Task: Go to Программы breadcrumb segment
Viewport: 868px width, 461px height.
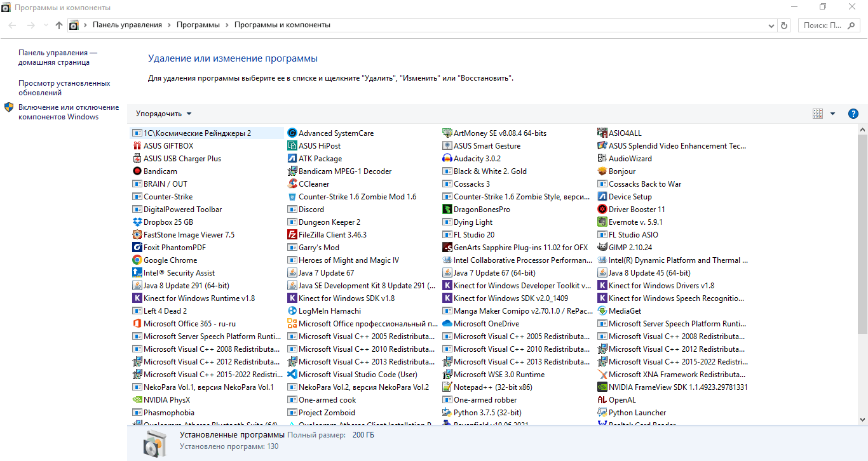Action: (198, 25)
